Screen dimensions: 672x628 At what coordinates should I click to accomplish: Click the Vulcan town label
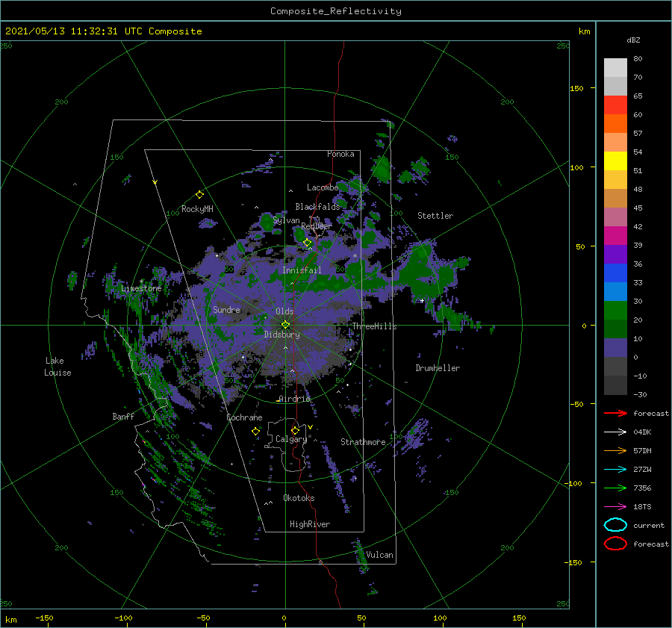click(379, 555)
